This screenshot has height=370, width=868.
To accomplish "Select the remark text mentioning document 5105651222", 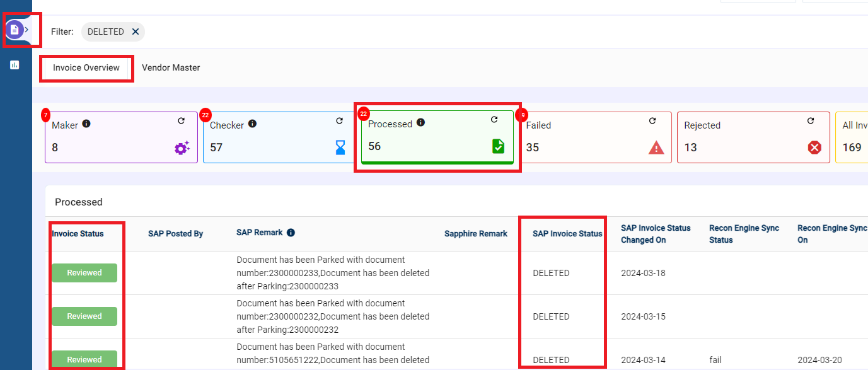I will tap(333, 354).
